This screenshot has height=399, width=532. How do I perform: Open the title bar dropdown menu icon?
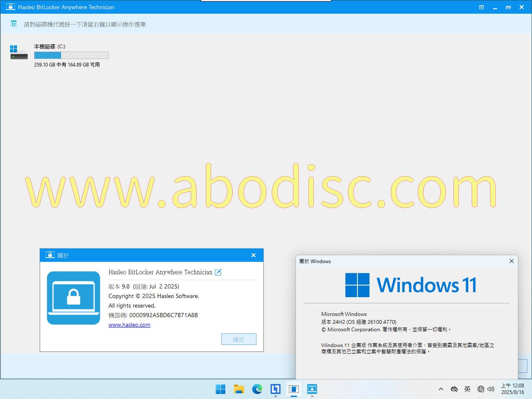(481, 7)
